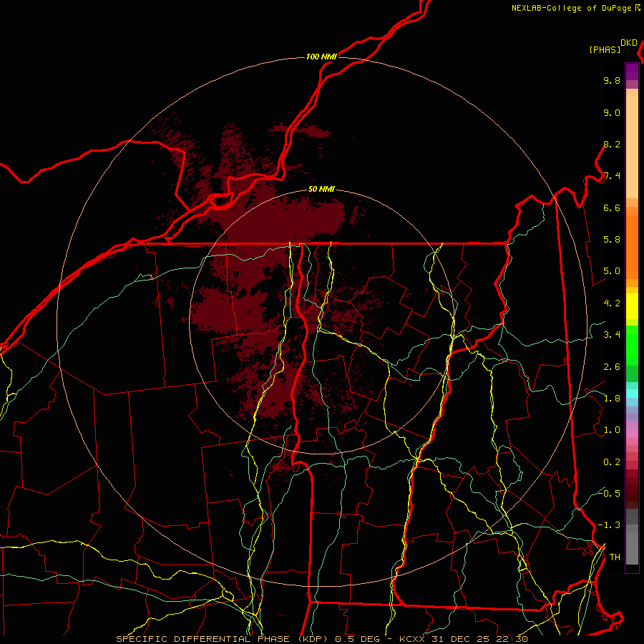The height and width of the screenshot is (644, 644).
Task: Click the 100 NMI range ring label
Action: [x=321, y=57]
